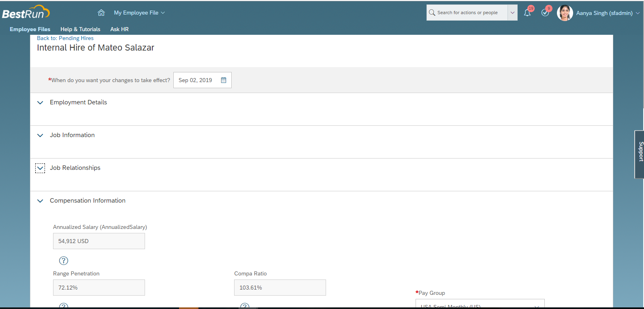Switch to the Employee Files tab
The image size is (644, 309).
30,29
